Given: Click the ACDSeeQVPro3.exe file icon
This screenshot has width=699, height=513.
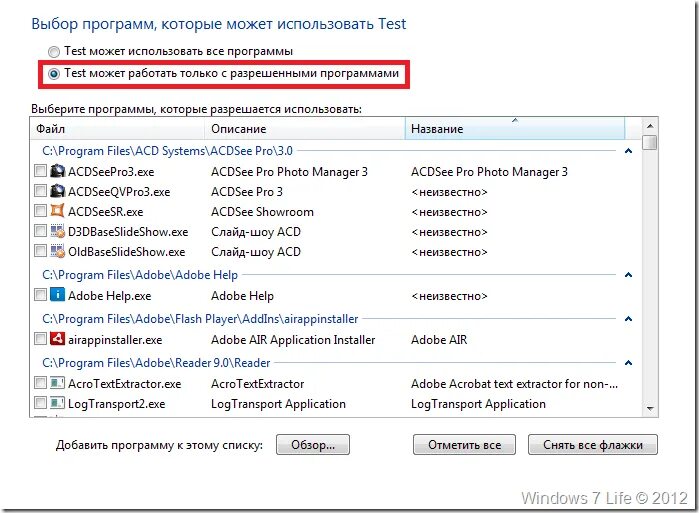Looking at the screenshot, I should click(57, 192).
